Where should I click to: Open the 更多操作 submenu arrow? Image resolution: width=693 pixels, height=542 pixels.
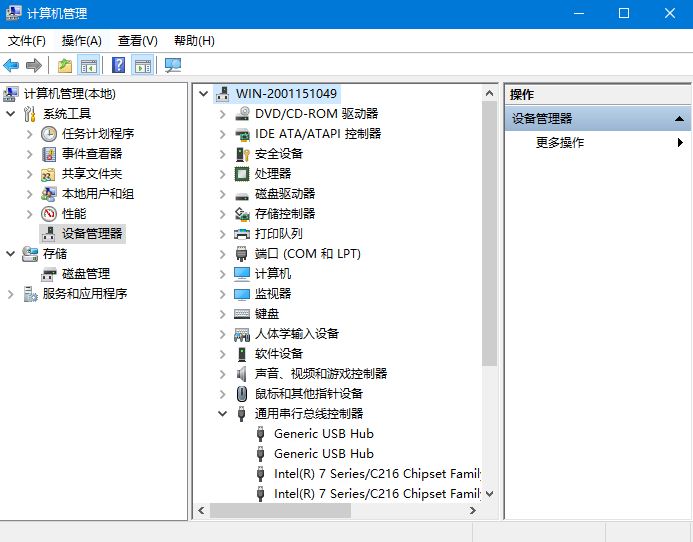pyautogui.click(x=680, y=142)
